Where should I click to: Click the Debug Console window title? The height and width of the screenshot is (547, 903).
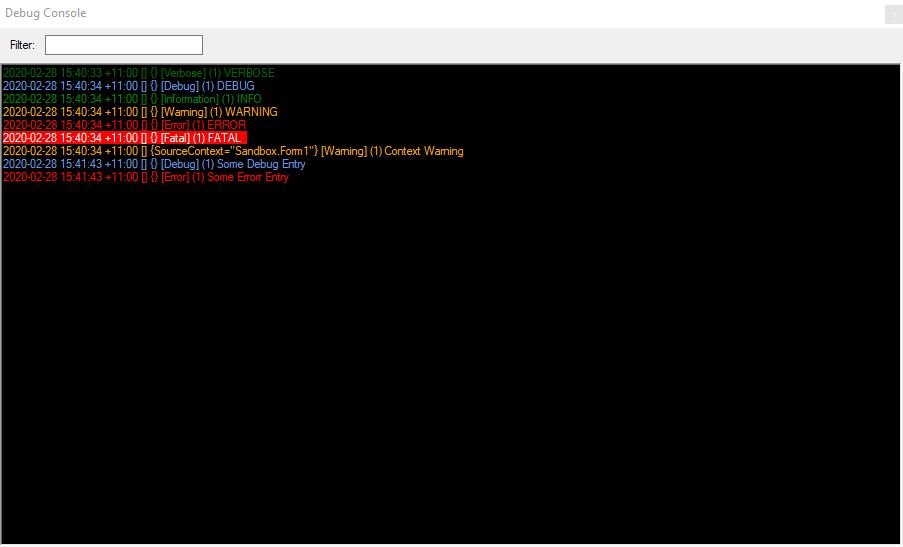click(x=46, y=13)
